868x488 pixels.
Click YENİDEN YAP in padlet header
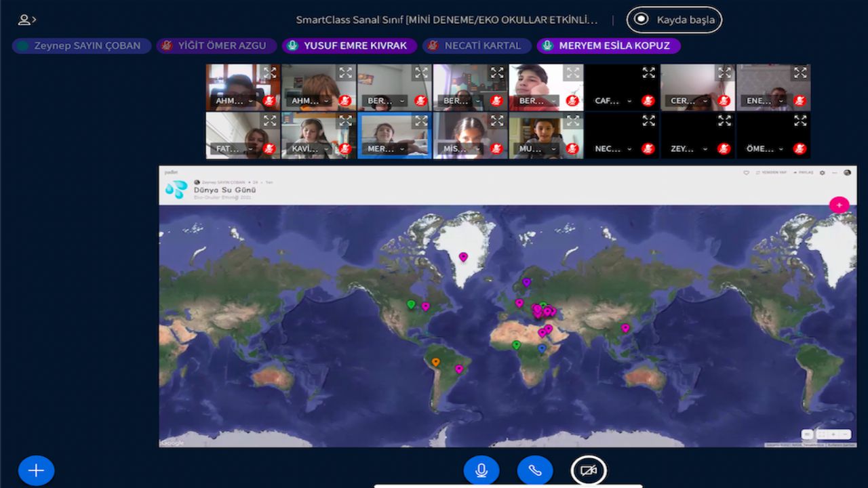coord(772,173)
